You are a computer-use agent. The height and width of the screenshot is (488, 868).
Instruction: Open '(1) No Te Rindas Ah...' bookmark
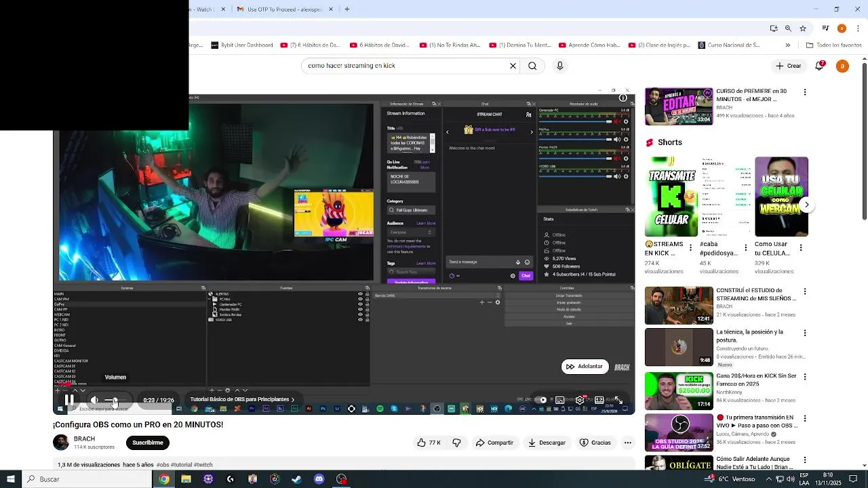click(x=449, y=45)
